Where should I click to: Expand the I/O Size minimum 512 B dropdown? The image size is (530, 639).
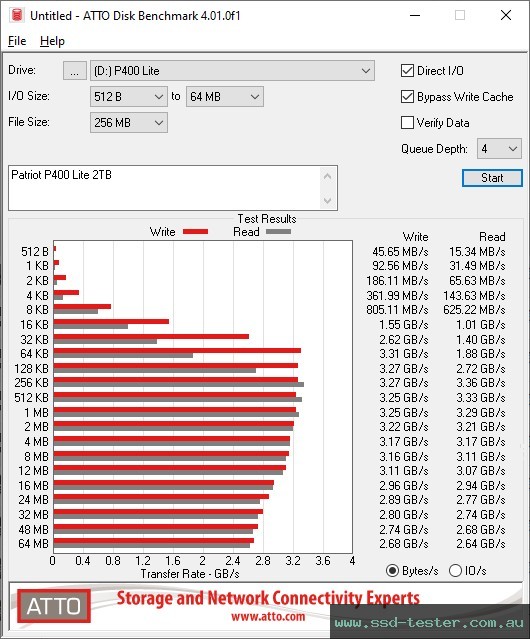129,97
